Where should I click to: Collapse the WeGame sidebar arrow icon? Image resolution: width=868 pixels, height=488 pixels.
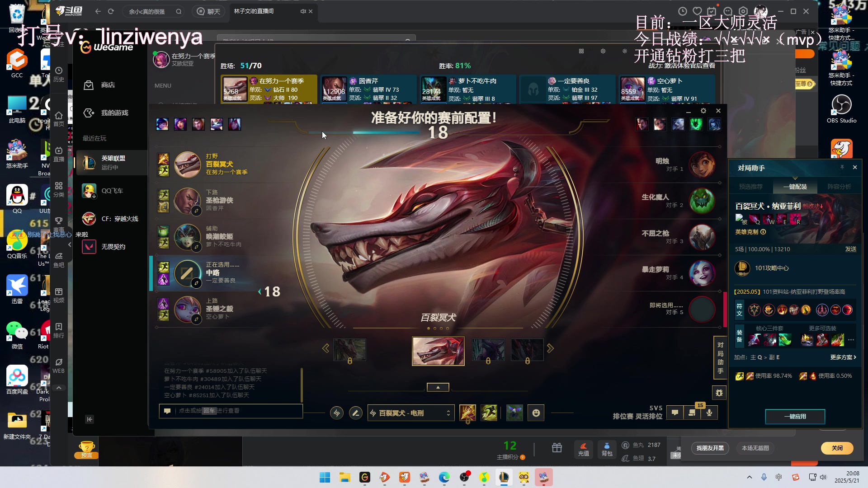[90, 419]
